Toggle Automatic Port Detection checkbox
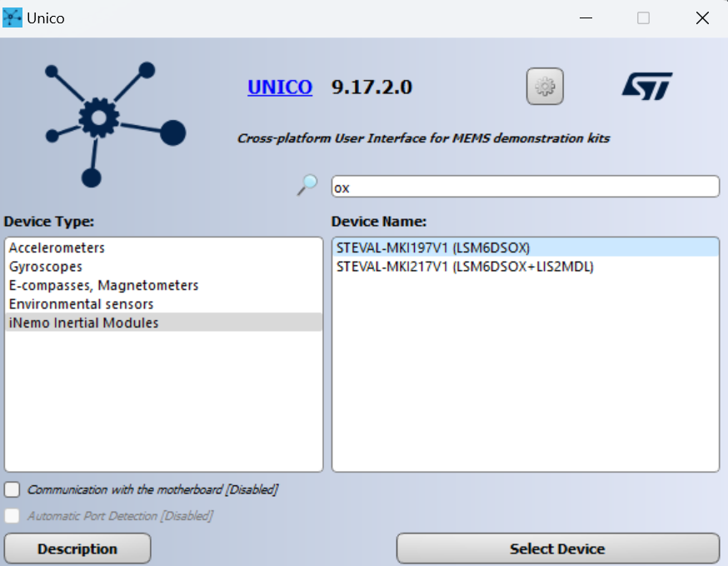The height and width of the screenshot is (566, 728). [12, 516]
